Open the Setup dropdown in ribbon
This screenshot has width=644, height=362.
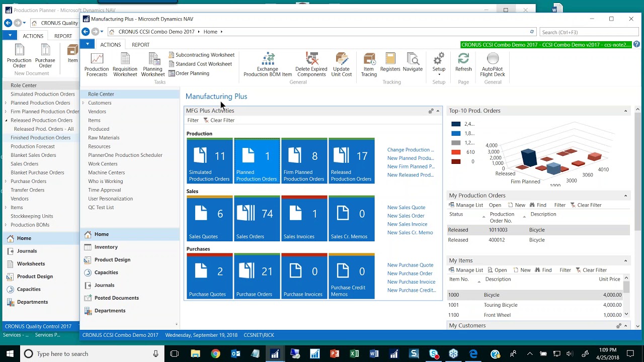coord(439,64)
